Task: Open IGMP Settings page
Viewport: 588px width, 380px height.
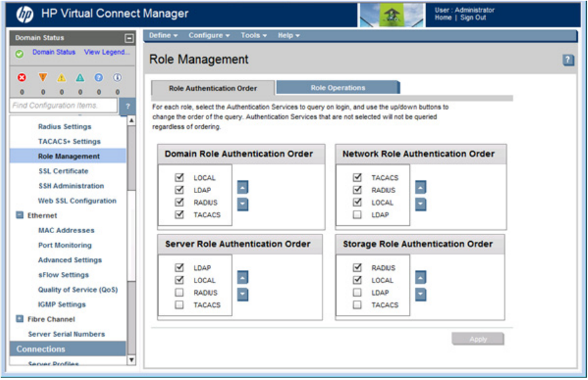Action: [x=62, y=304]
